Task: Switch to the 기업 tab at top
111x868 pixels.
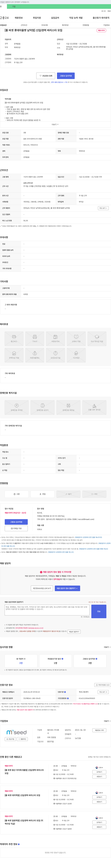Action: [14, 6]
